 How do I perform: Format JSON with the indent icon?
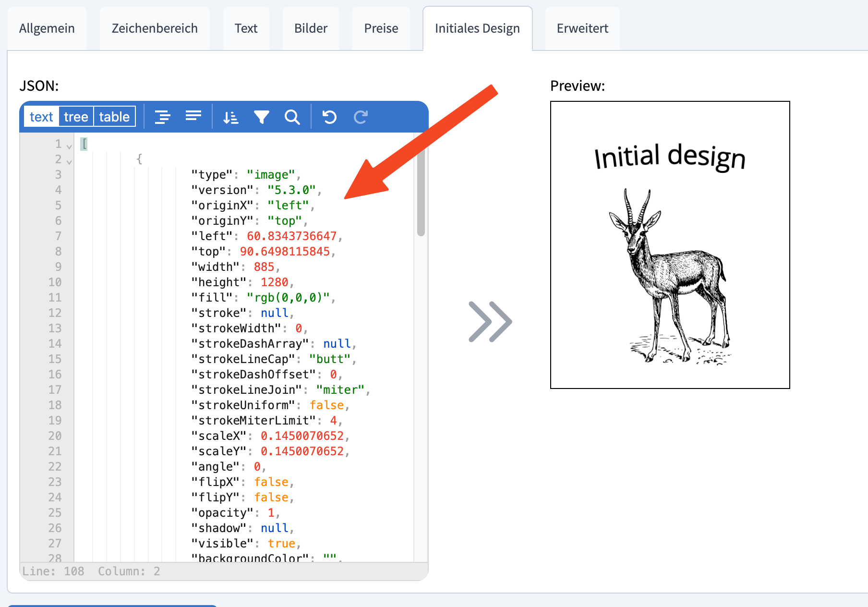tap(163, 117)
